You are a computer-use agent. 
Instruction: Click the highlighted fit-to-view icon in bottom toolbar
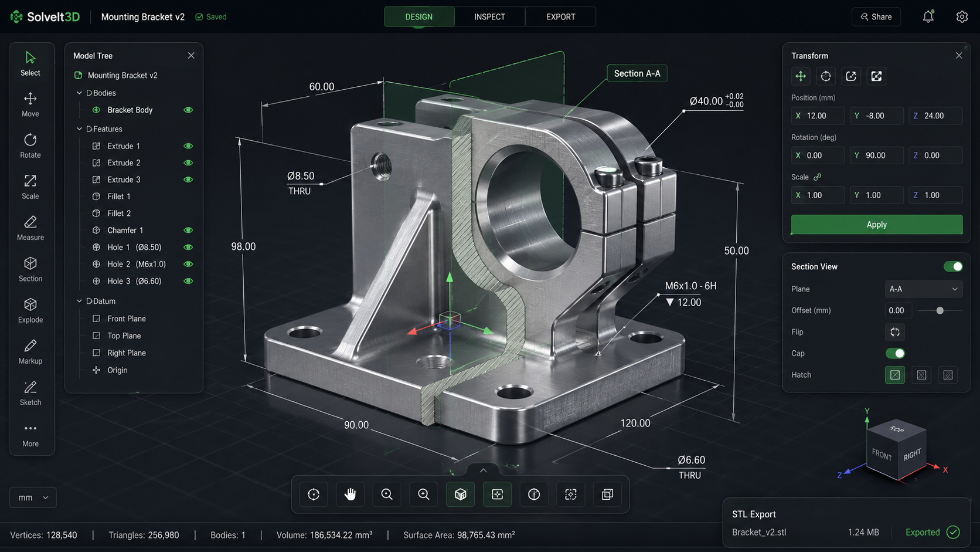497,495
